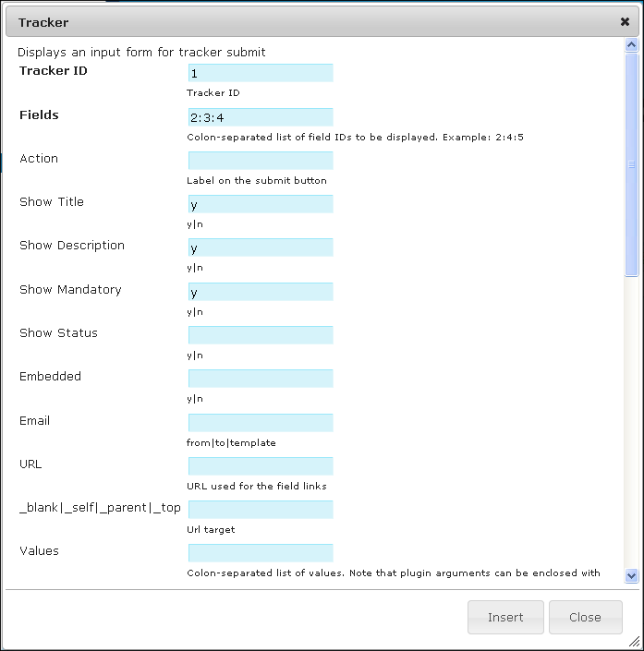This screenshot has width=644, height=651.
Task: Click the Show Status input field
Action: tap(261, 335)
